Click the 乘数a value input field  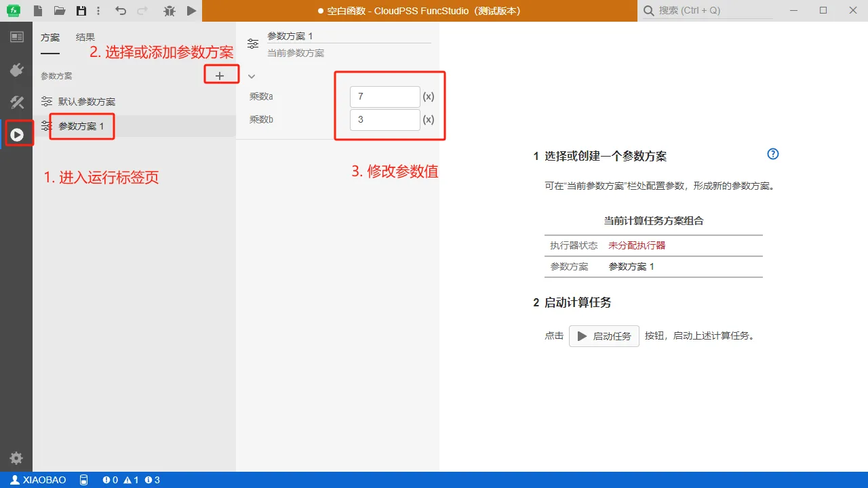(384, 97)
